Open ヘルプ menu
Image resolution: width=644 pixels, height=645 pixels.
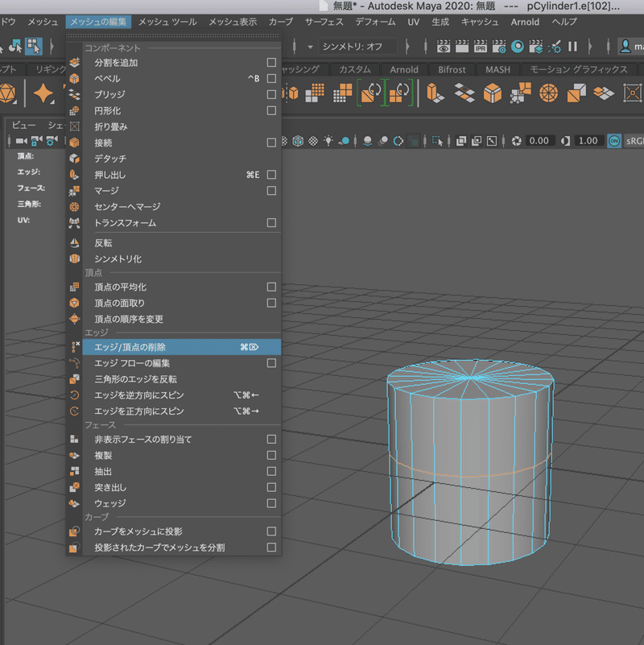point(564,22)
